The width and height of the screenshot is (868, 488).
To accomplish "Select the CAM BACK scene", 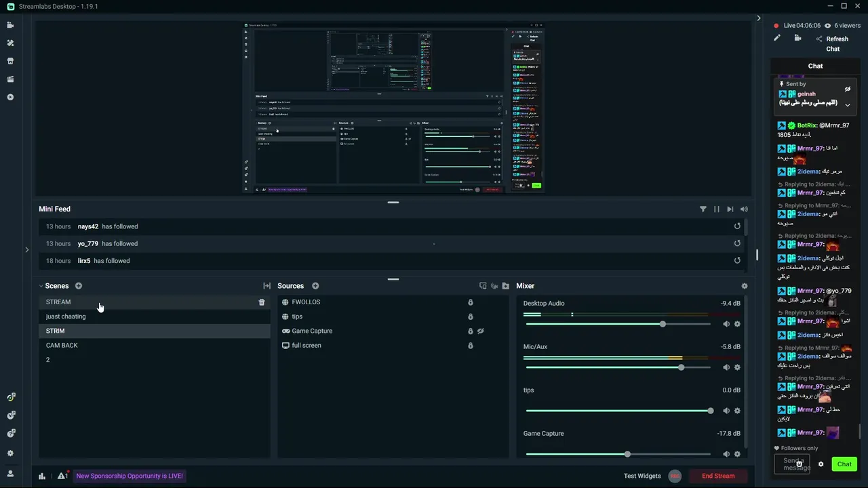I will (155, 346).
